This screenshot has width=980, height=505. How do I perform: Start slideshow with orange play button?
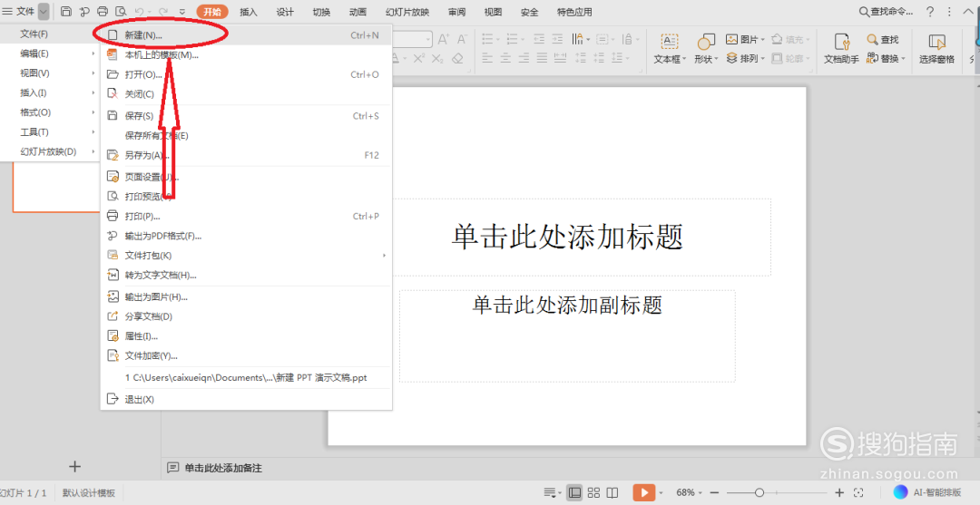[643, 492]
